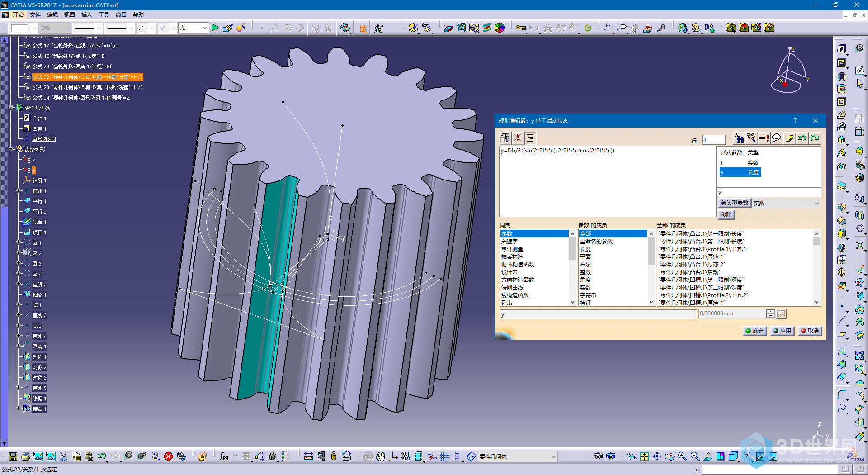Click the yellow key icon in top toolbar
The height and width of the screenshot is (475, 868).
click(x=520, y=28)
